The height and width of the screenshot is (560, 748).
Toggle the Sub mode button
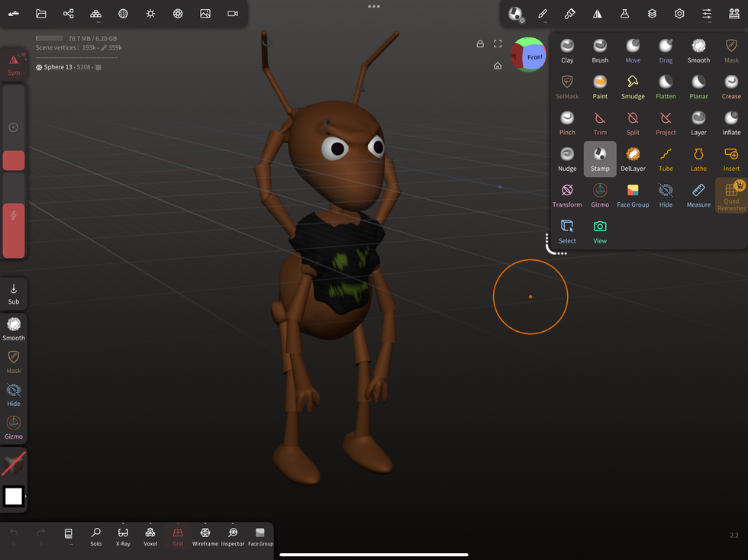pyautogui.click(x=14, y=294)
